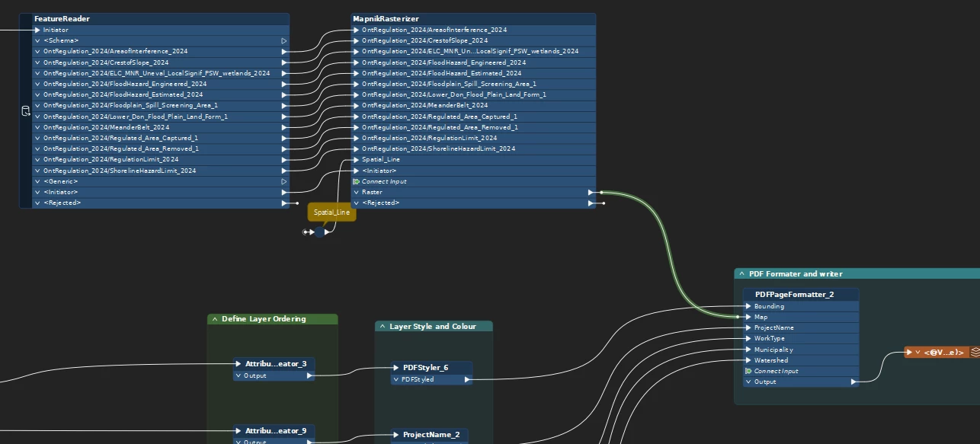The image size is (980, 444).
Task: Select the FeatureReader transformer title
Action: (62, 19)
